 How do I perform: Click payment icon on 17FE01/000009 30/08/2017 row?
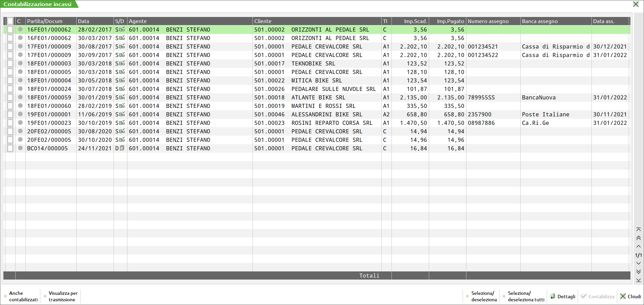coord(122,46)
